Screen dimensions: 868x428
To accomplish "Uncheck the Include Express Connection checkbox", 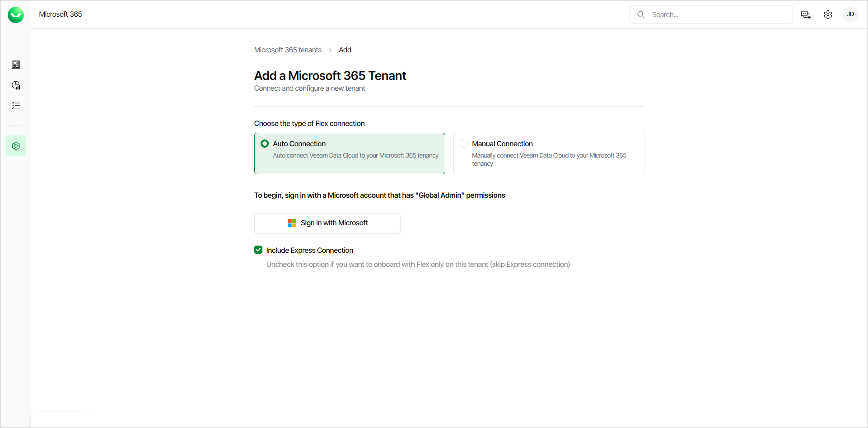I will tap(258, 250).
